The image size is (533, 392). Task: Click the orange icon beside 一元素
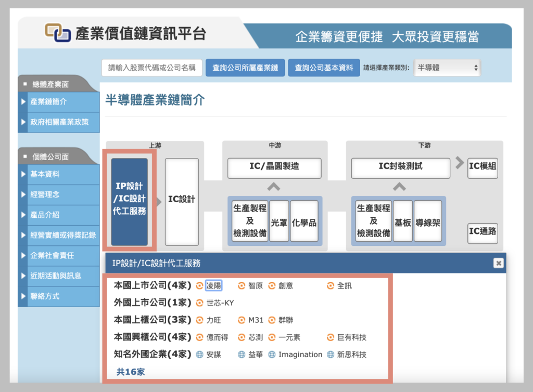pyautogui.click(x=272, y=337)
